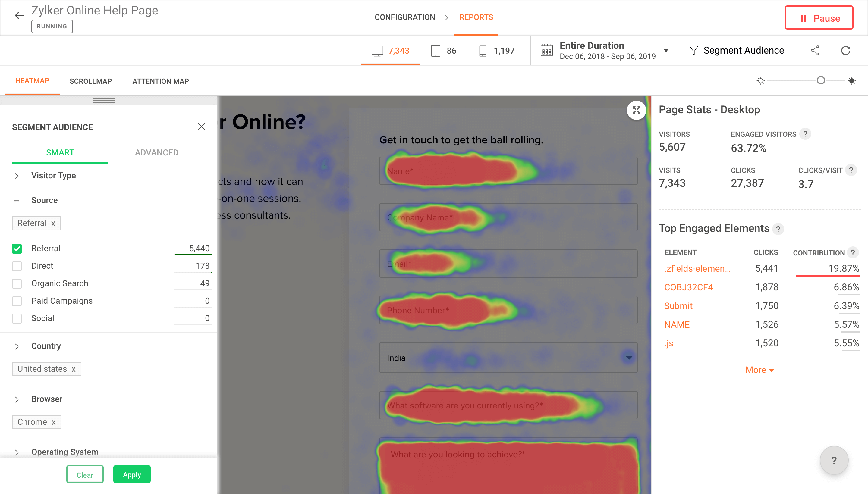Switch to Heatmap view

32,81
